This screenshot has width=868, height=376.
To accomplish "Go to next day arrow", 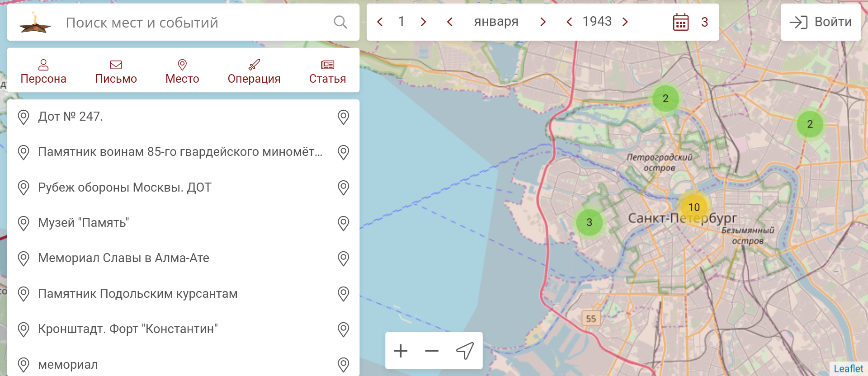I will pos(423,22).
